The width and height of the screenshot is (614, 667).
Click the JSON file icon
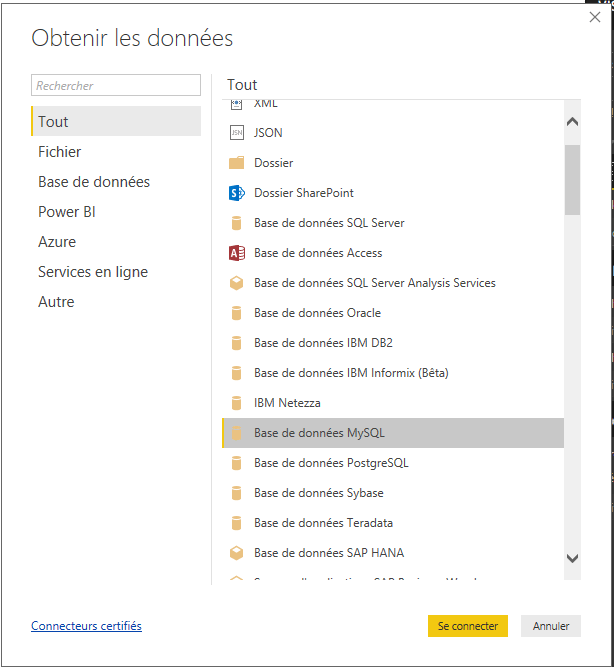coord(237,133)
